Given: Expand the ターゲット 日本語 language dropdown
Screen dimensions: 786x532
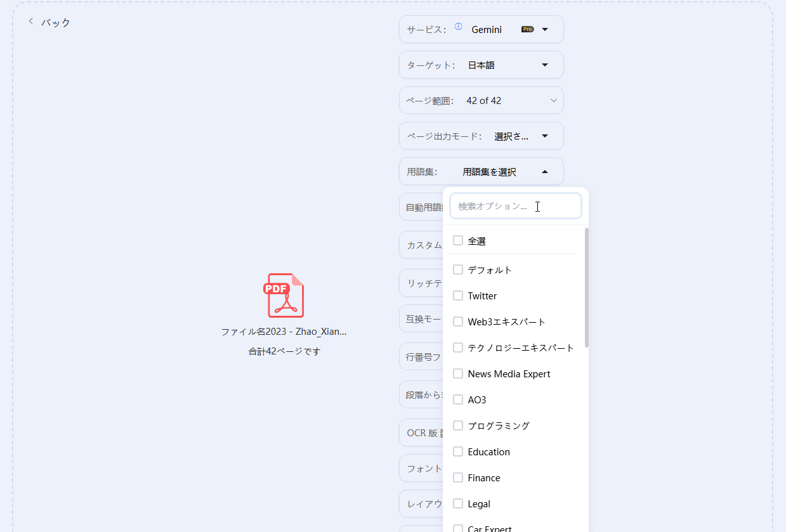Looking at the screenshot, I should click(544, 65).
